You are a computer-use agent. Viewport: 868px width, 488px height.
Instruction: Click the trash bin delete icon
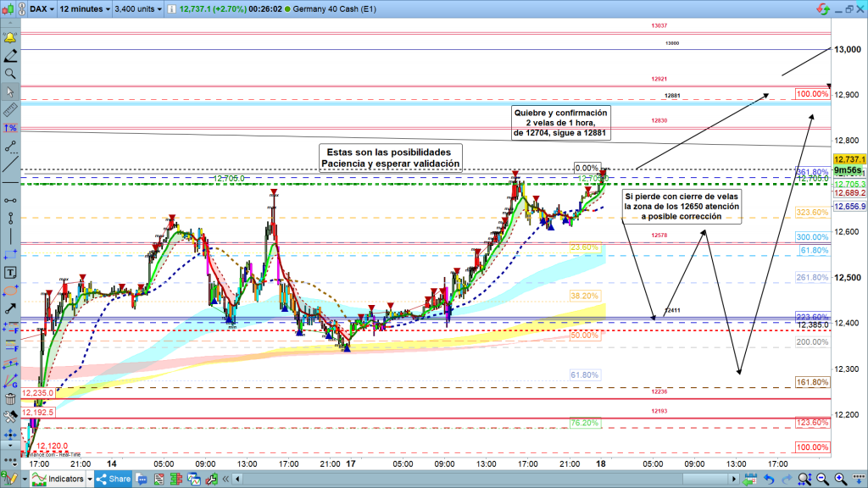pos(9,399)
